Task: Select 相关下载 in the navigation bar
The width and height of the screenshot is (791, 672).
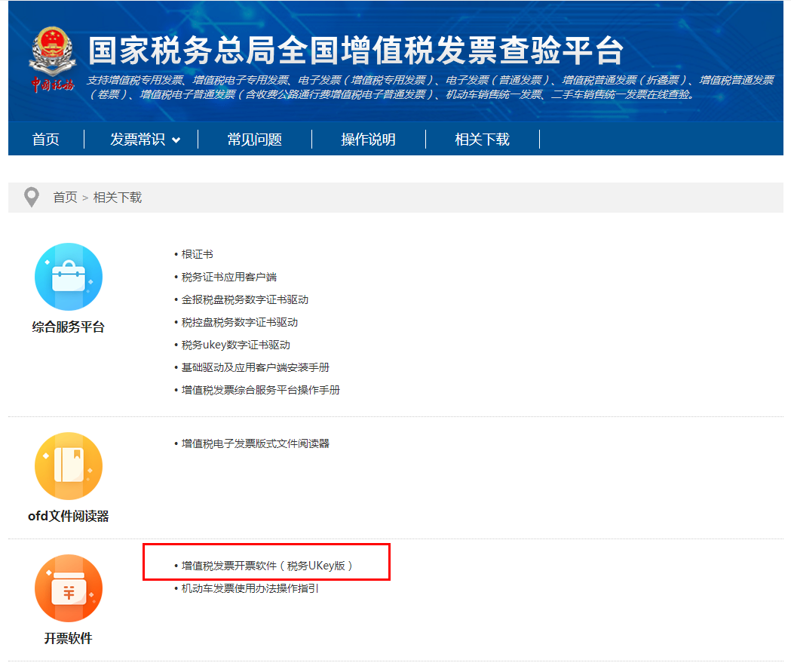Action: [482, 140]
